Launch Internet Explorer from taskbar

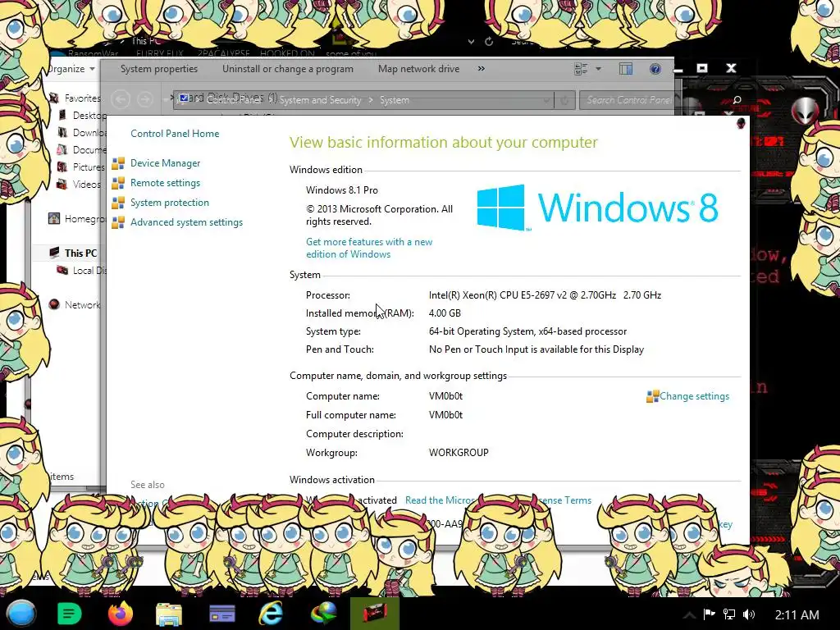271,614
